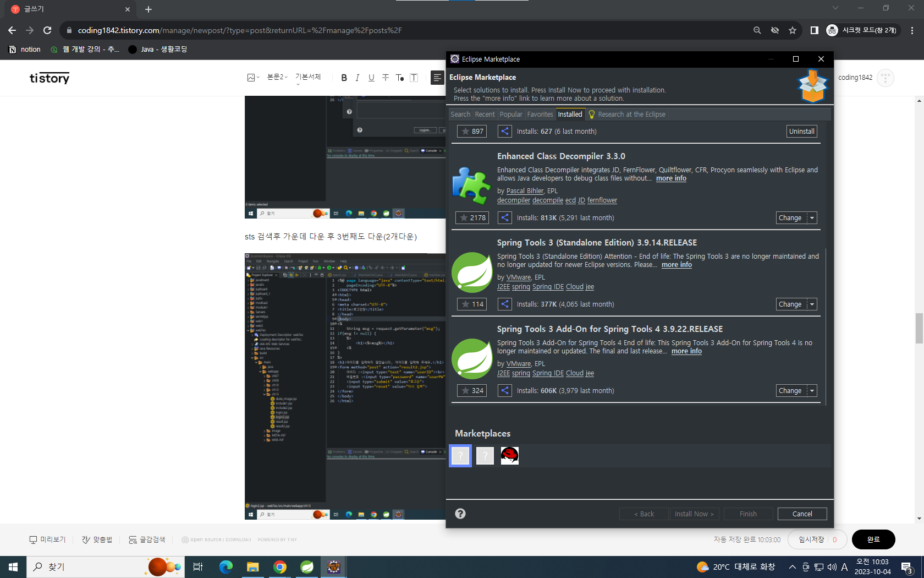The image size is (924, 578).
Task: Open text color tool in editor
Action: (400, 78)
